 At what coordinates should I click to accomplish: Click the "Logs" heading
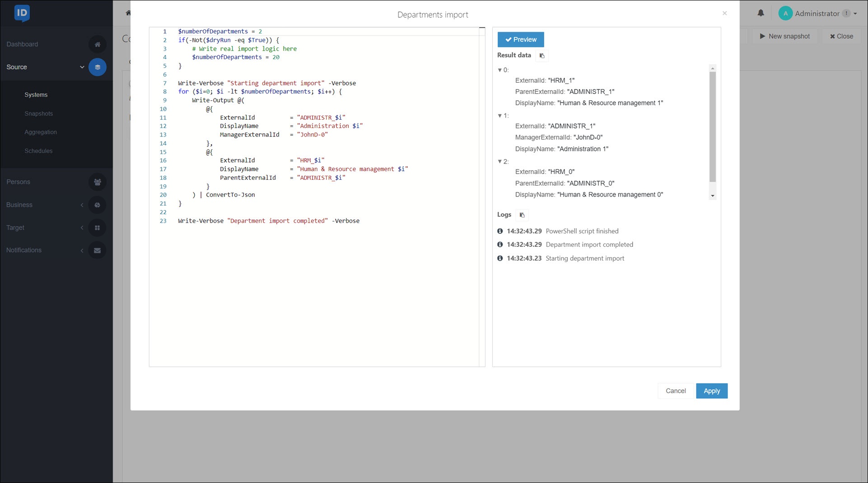pyautogui.click(x=504, y=215)
